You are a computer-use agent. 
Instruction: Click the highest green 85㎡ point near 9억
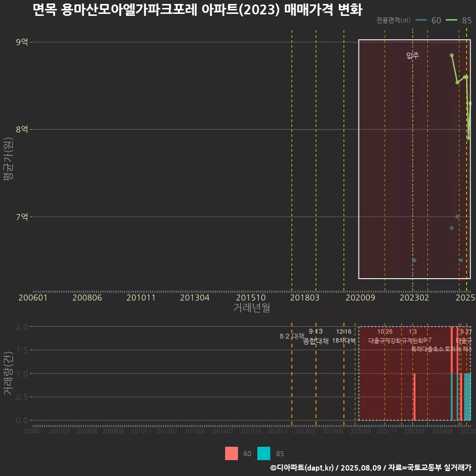(x=452, y=55)
